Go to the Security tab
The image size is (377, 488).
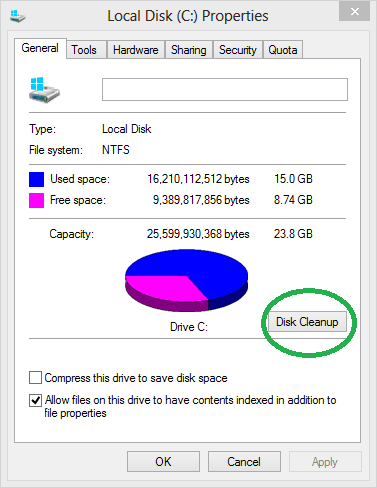(238, 50)
